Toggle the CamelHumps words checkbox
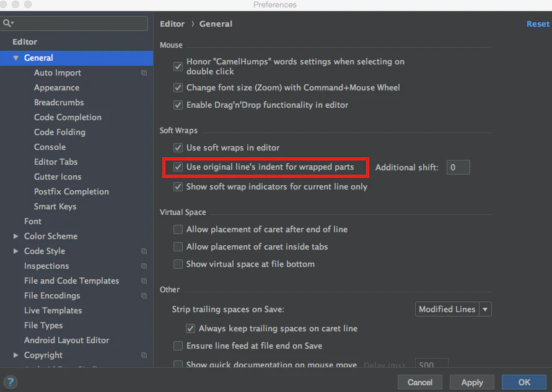 (x=178, y=66)
